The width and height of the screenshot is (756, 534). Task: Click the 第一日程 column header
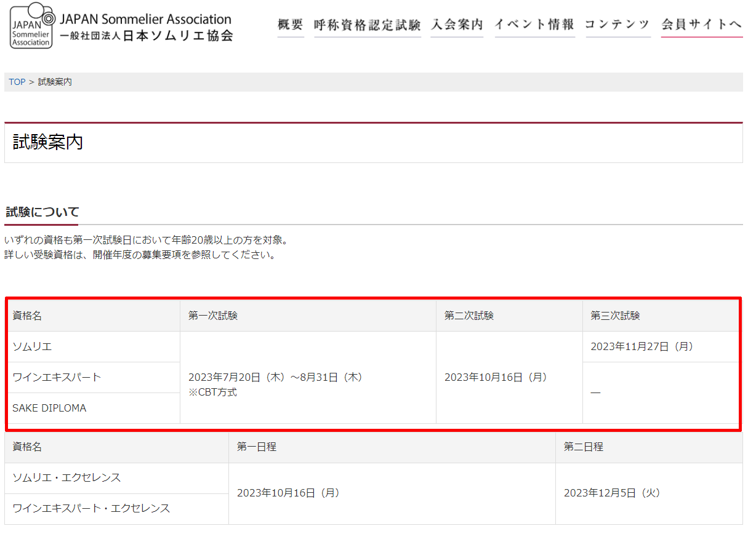click(392, 447)
